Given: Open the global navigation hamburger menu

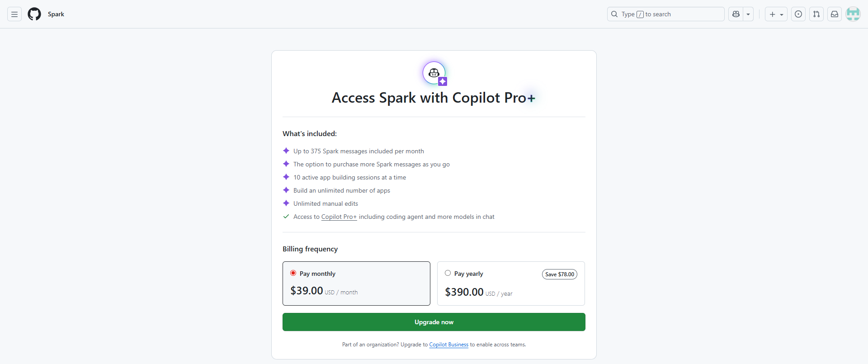Looking at the screenshot, I should [x=14, y=14].
